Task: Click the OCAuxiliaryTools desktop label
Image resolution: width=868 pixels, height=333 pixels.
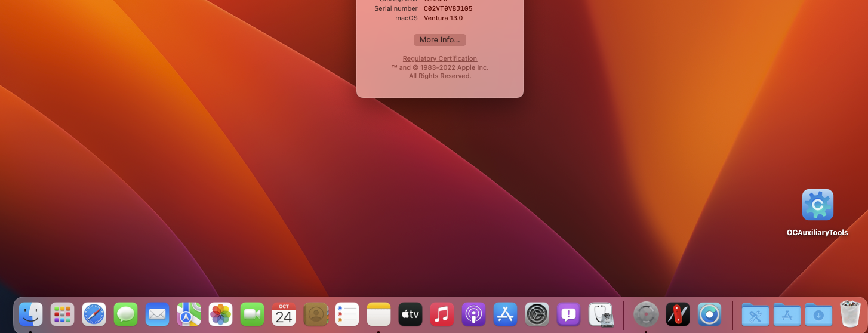Action: pos(817,233)
